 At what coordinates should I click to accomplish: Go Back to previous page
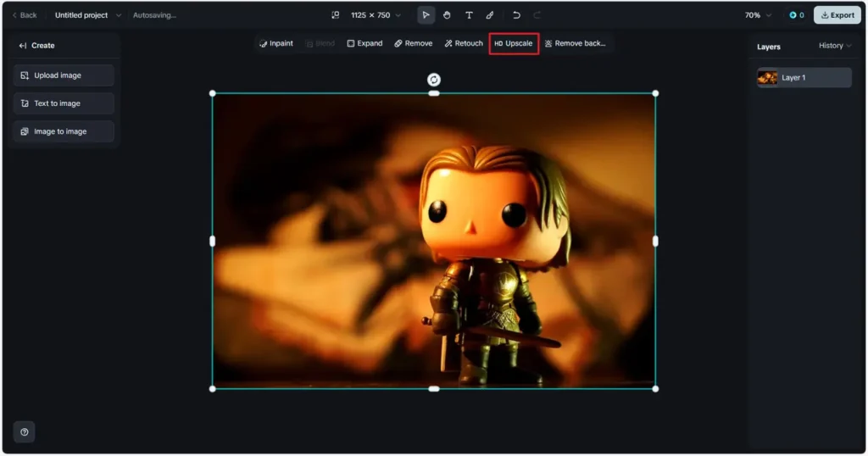tap(24, 15)
